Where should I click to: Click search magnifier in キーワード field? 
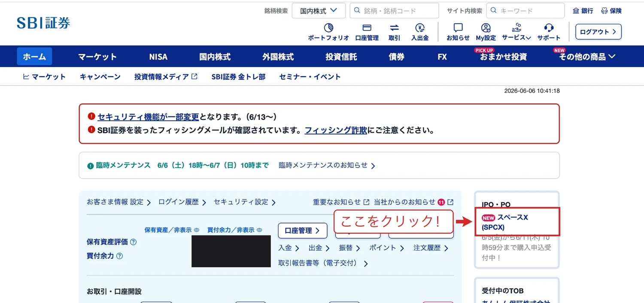[x=494, y=10]
